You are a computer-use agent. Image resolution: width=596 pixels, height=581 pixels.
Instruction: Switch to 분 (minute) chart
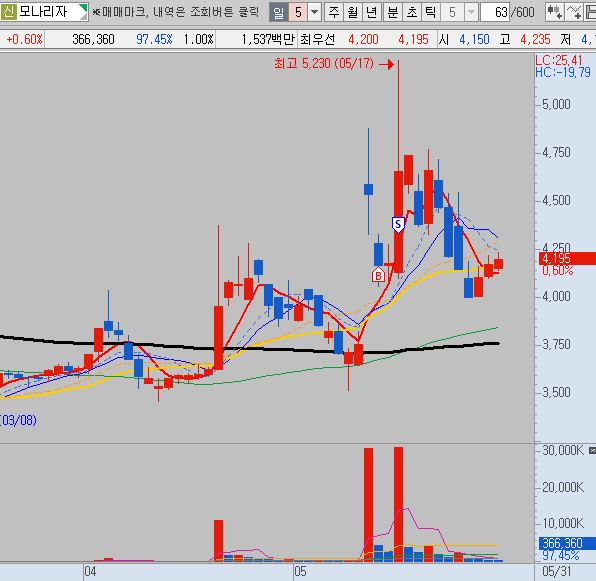click(x=393, y=13)
